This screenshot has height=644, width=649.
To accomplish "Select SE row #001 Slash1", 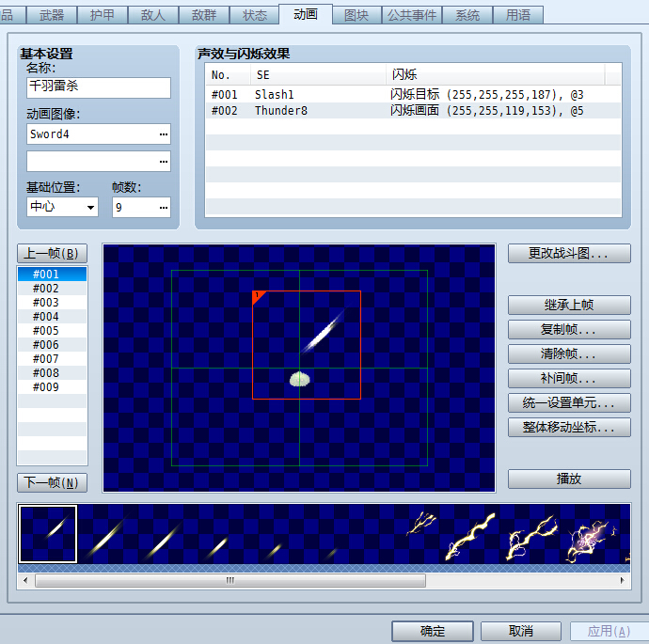I will (x=413, y=94).
